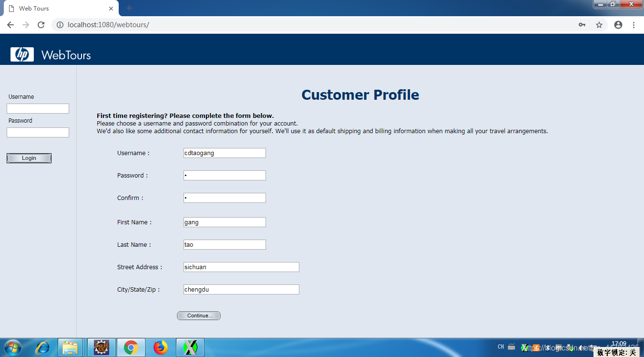Click the Customer Profile heading
The image size is (644, 357).
pos(360,95)
